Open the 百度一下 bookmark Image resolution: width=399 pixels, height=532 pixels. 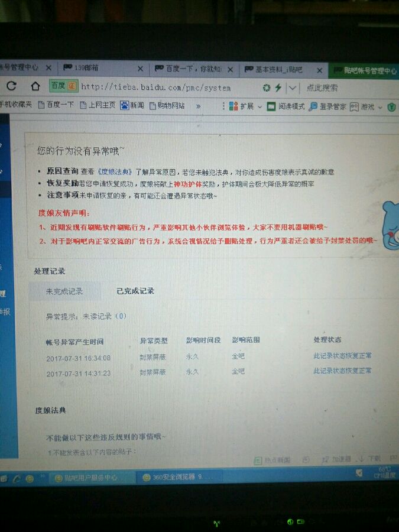[x=56, y=105]
